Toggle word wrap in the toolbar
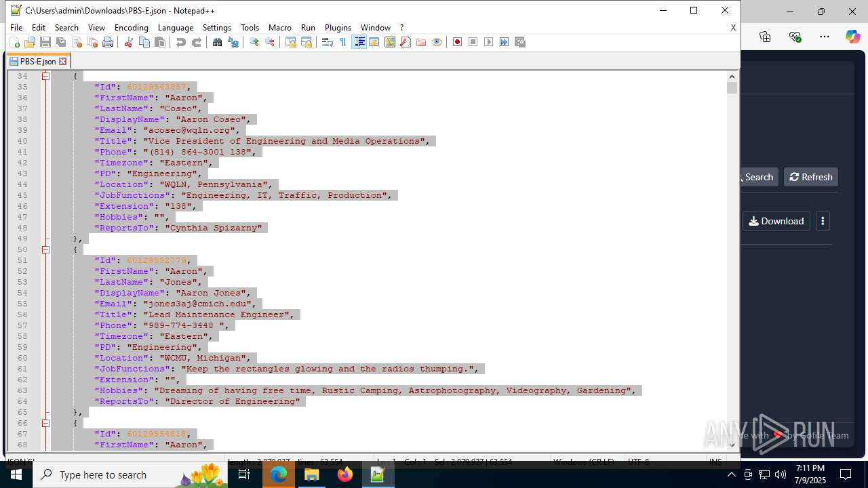 pos(327,42)
